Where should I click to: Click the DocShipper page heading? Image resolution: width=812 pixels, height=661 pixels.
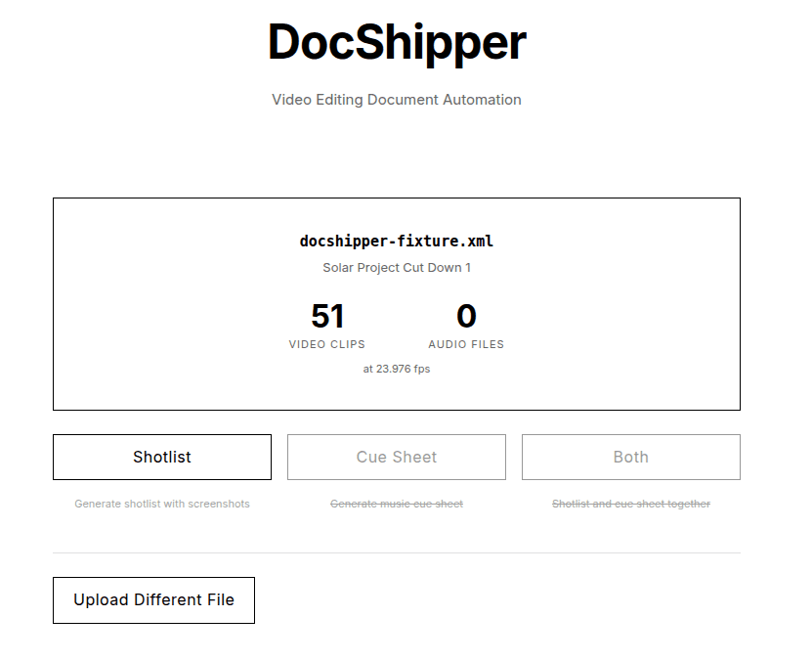coord(396,42)
